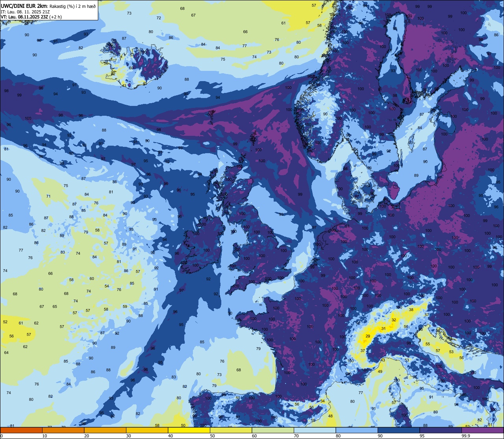Click the 'VT: Lau. 08.11.2025 23Z (+2 h)' line
The height and width of the screenshot is (439, 504).
[31, 17]
